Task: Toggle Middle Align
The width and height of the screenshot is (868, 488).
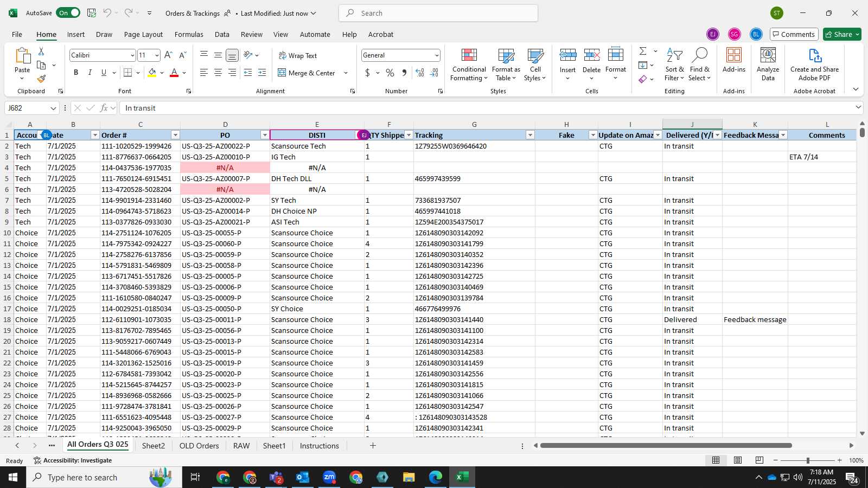Action: point(218,55)
